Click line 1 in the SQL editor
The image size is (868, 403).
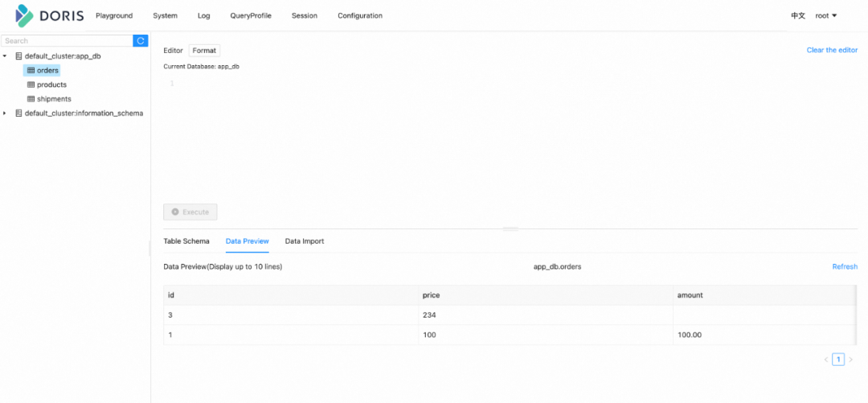(x=172, y=84)
